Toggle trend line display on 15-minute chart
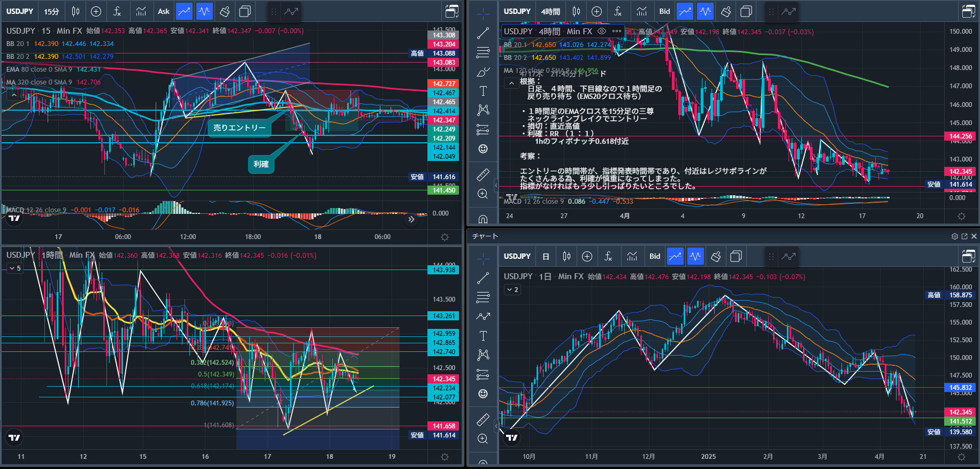980x469 pixels. [x=184, y=11]
